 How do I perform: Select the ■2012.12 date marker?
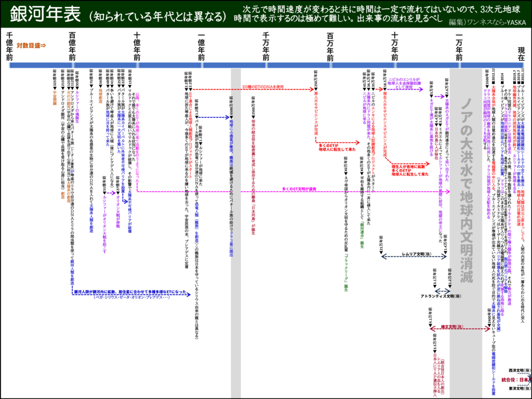(493, 78)
